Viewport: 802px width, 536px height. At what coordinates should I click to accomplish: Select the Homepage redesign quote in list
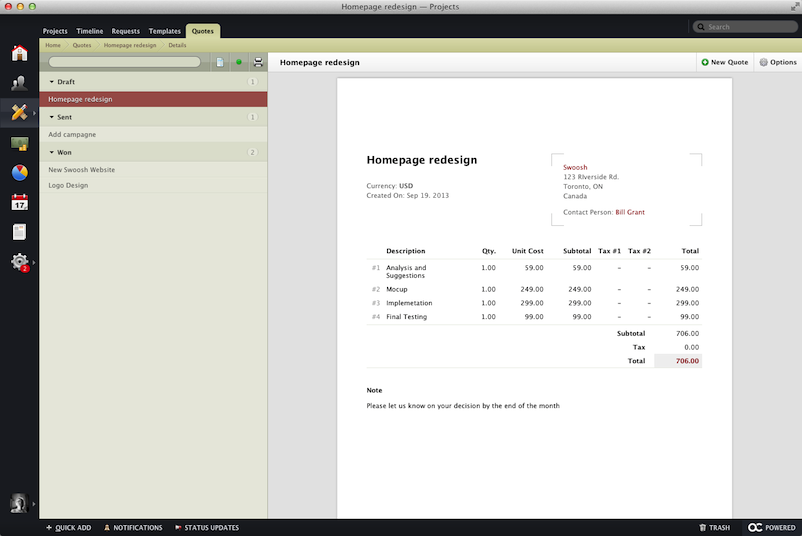[x=153, y=99]
